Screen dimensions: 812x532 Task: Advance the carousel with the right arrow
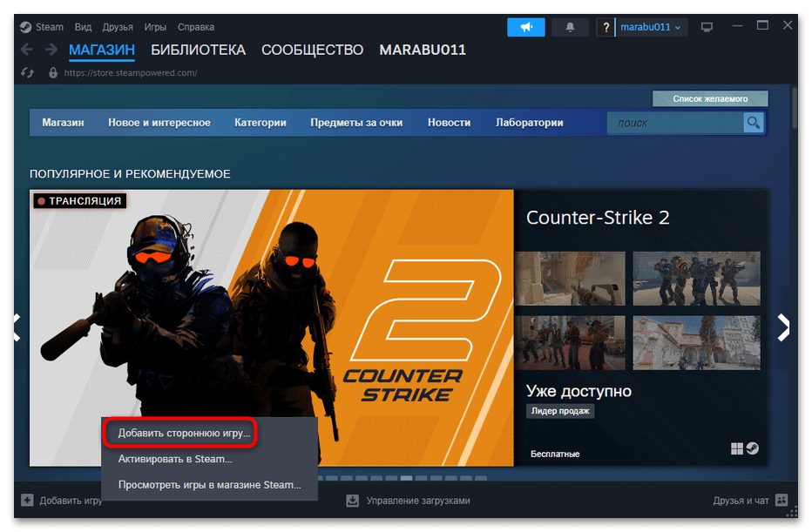pos(782,326)
